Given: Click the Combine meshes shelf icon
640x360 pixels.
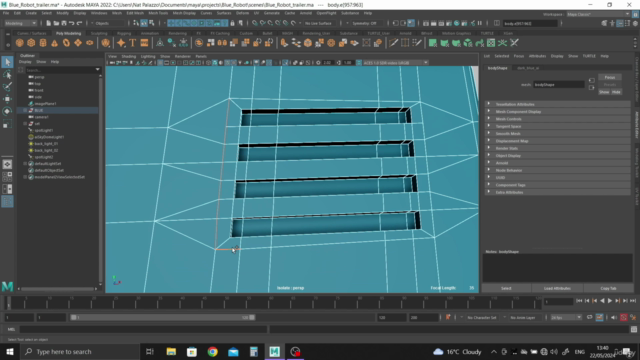Looking at the screenshot, I should tap(199, 43).
